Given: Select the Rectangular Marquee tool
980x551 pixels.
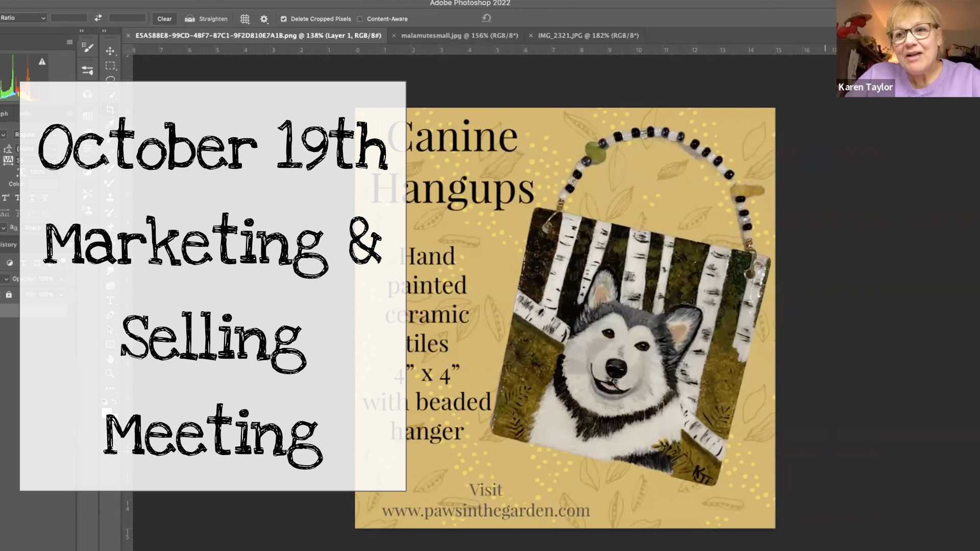Looking at the screenshot, I should coord(110,66).
